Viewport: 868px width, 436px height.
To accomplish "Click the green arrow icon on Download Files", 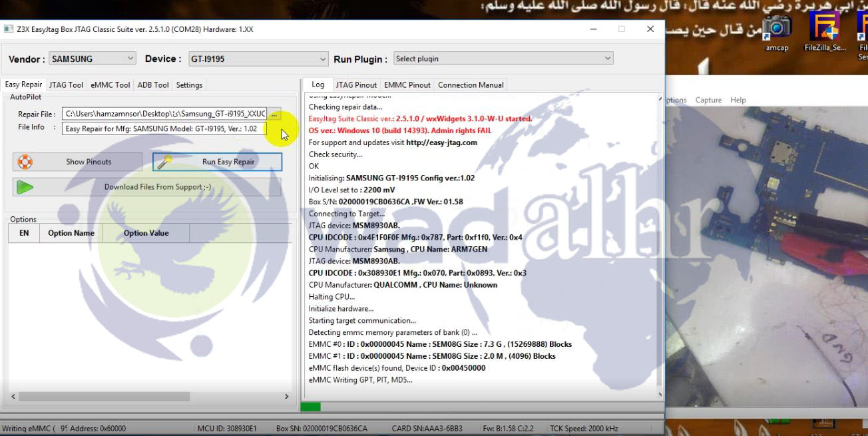I will click(x=25, y=187).
